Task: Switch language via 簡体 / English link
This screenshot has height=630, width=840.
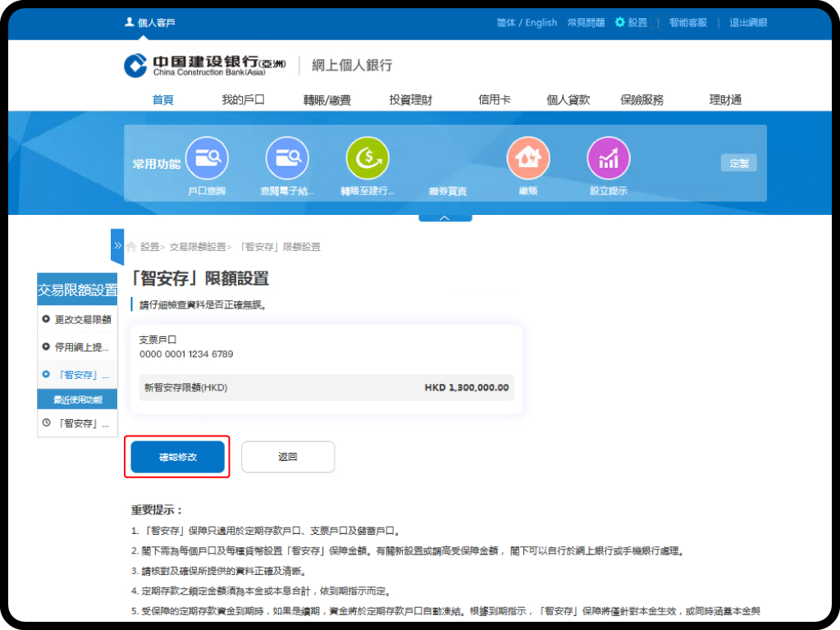Action: (527, 22)
